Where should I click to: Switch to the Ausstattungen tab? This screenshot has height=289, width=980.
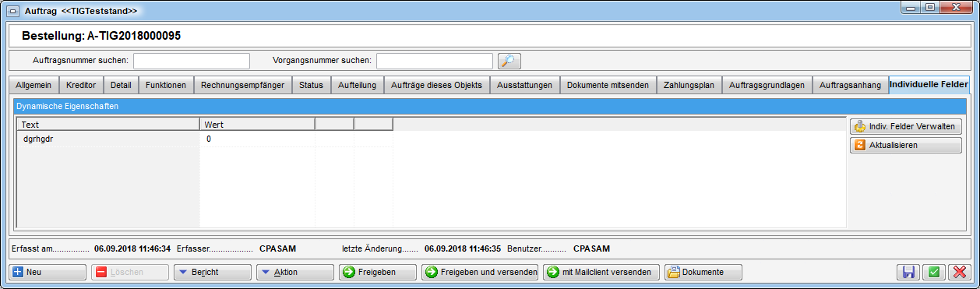click(525, 85)
